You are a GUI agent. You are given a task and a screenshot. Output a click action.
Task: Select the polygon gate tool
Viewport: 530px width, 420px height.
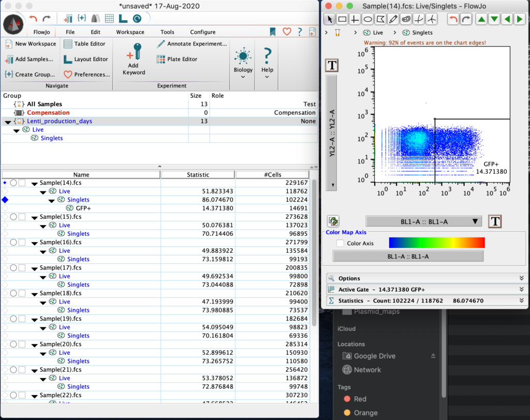[380, 19]
